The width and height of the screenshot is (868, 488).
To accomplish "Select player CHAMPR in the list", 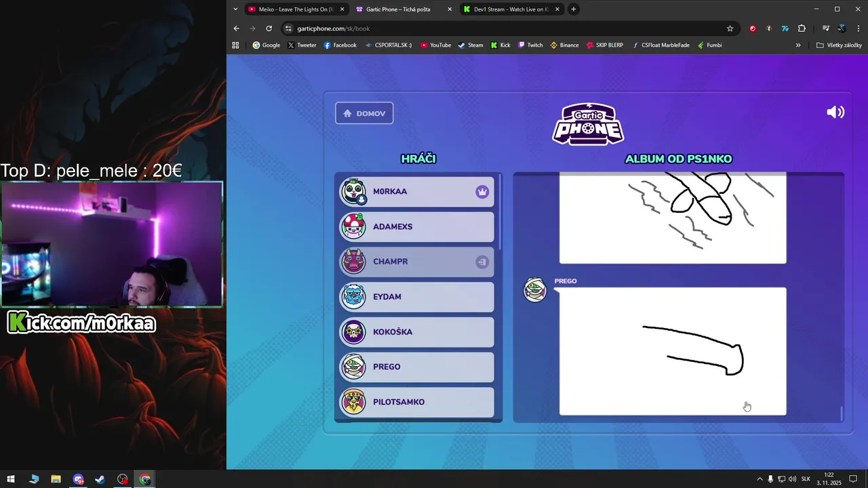I will pos(417,262).
